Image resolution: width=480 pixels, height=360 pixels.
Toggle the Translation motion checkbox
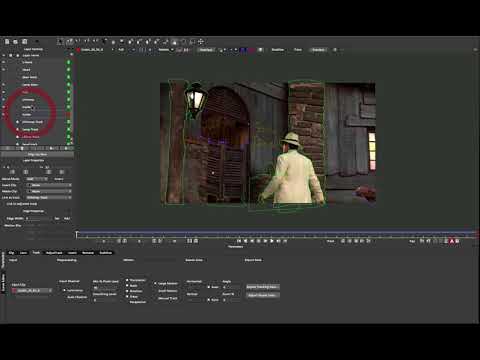(127, 280)
